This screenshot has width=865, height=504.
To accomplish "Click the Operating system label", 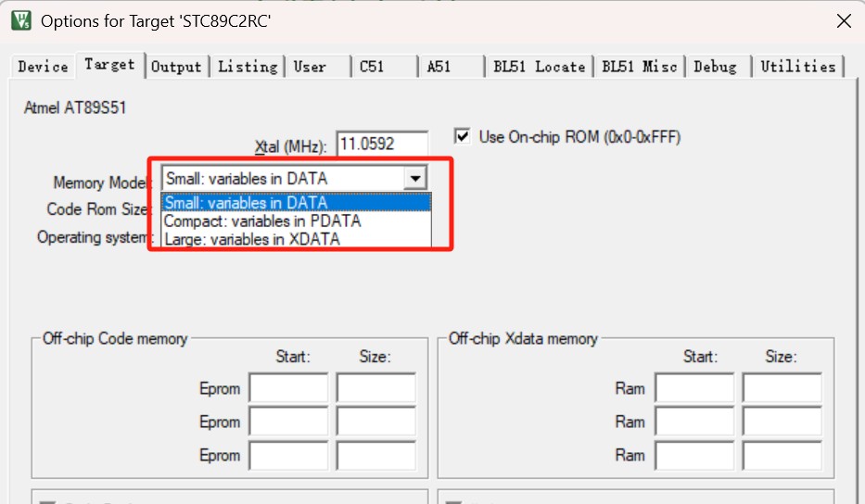I will [95, 237].
